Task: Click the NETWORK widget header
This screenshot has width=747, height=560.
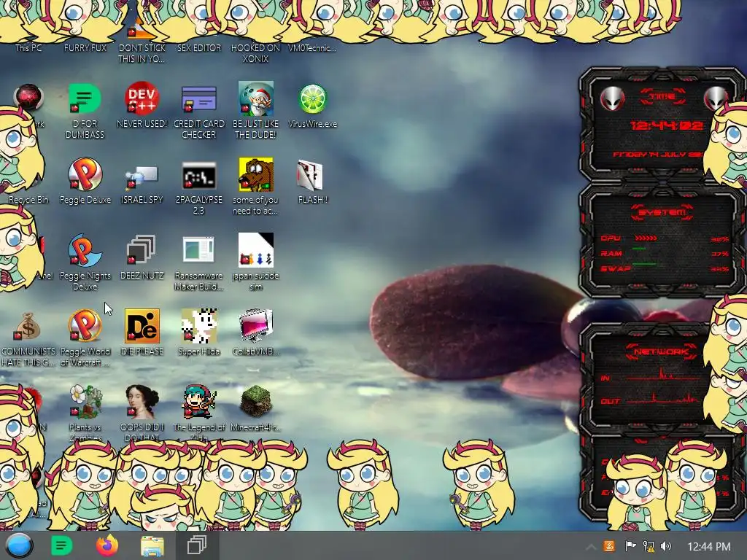Action: coord(661,352)
